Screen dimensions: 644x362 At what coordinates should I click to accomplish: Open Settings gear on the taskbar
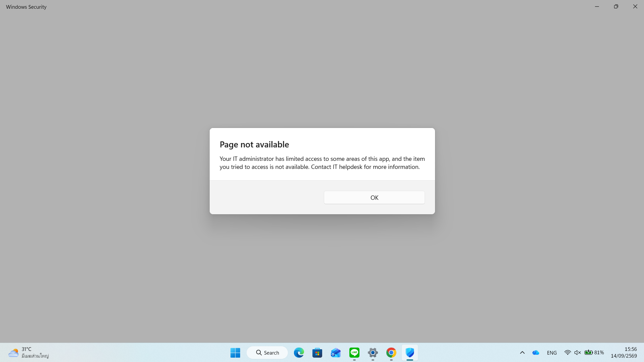373,353
